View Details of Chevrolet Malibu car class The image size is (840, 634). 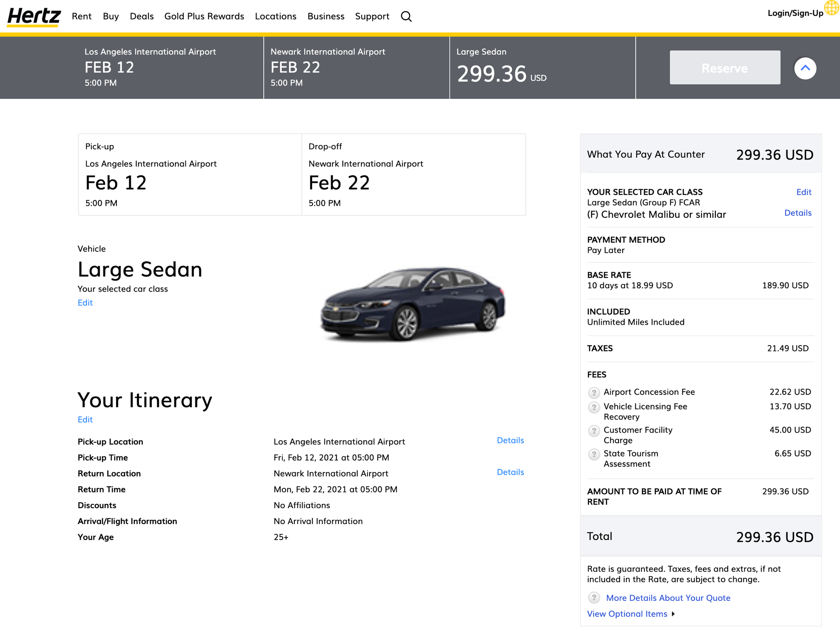pyautogui.click(x=798, y=213)
